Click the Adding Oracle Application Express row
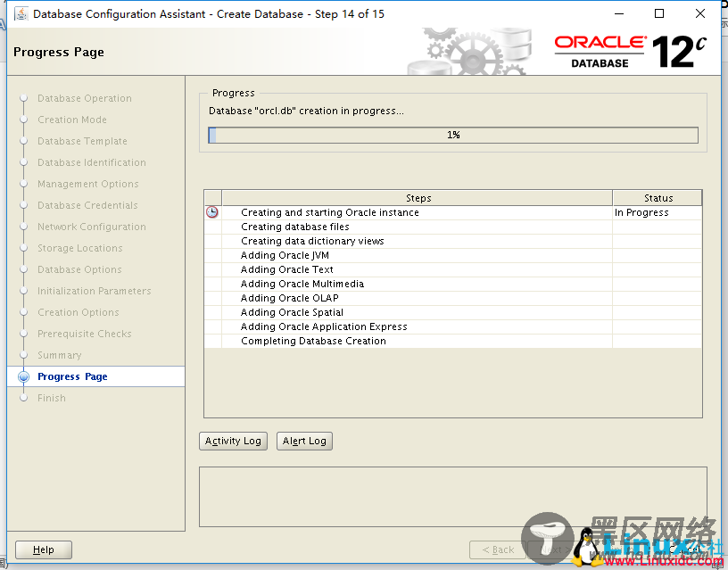 (x=452, y=326)
